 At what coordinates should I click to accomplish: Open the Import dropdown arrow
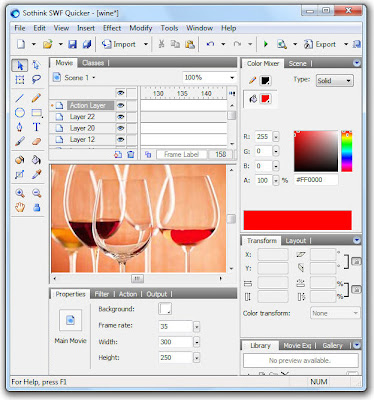pyautogui.click(x=146, y=44)
